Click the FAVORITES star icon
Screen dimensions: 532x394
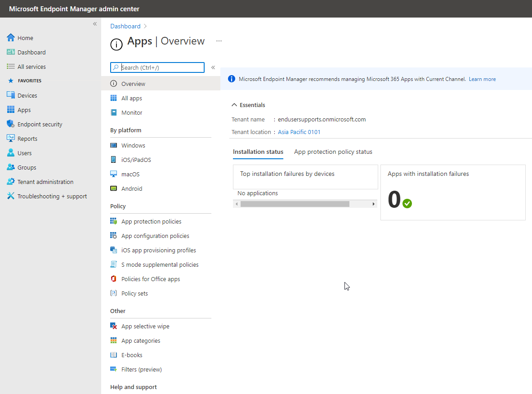11,81
